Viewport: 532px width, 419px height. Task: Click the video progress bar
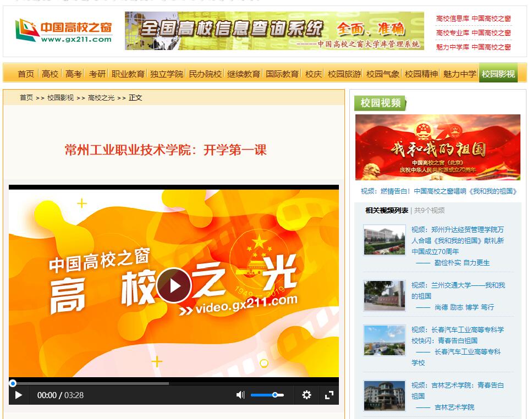[174, 383]
